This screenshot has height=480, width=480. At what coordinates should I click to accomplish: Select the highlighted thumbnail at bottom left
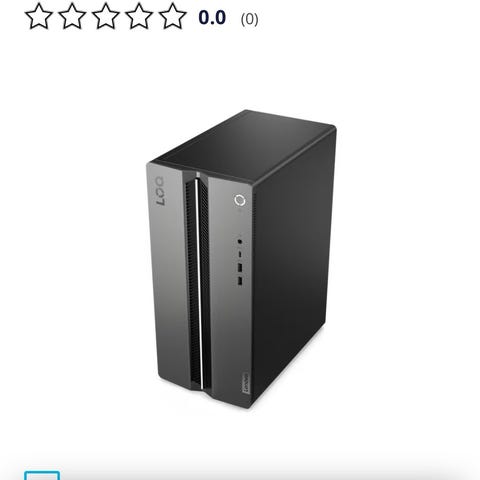(42, 475)
